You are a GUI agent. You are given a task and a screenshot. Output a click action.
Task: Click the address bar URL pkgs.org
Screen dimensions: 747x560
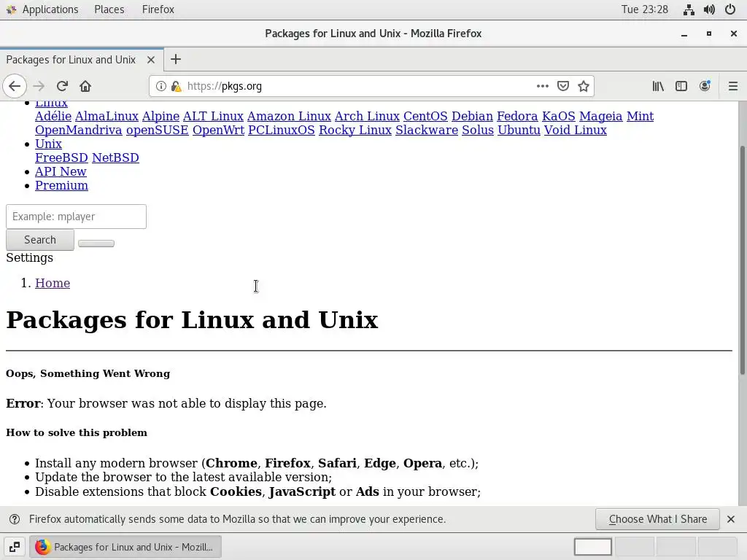pos(225,86)
